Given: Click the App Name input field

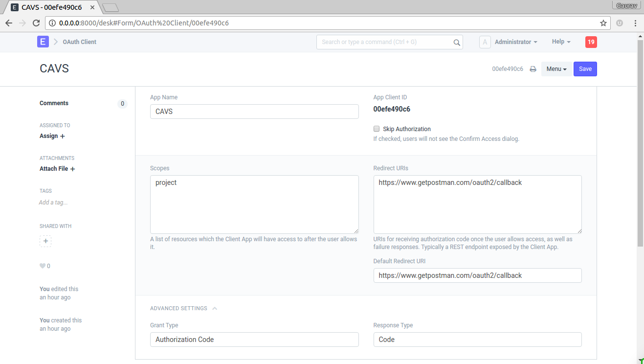Looking at the screenshot, I should coord(254,112).
